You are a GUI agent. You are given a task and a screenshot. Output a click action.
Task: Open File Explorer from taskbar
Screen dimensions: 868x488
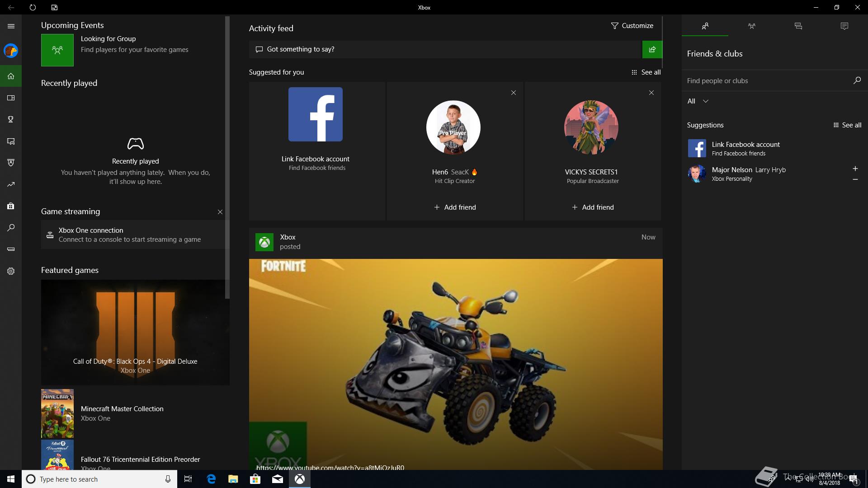click(x=233, y=479)
